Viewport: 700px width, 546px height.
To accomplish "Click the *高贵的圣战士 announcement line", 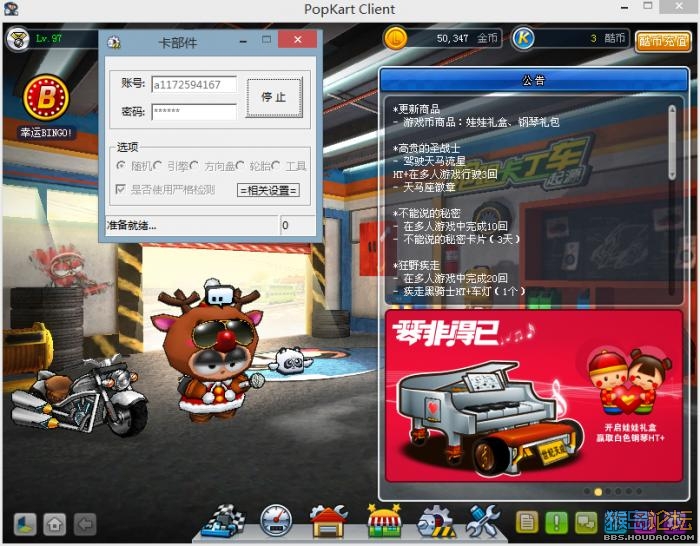I will [x=426, y=148].
